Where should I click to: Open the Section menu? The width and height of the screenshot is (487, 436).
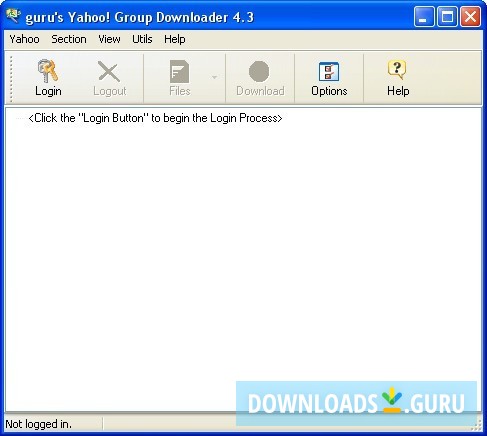click(69, 39)
